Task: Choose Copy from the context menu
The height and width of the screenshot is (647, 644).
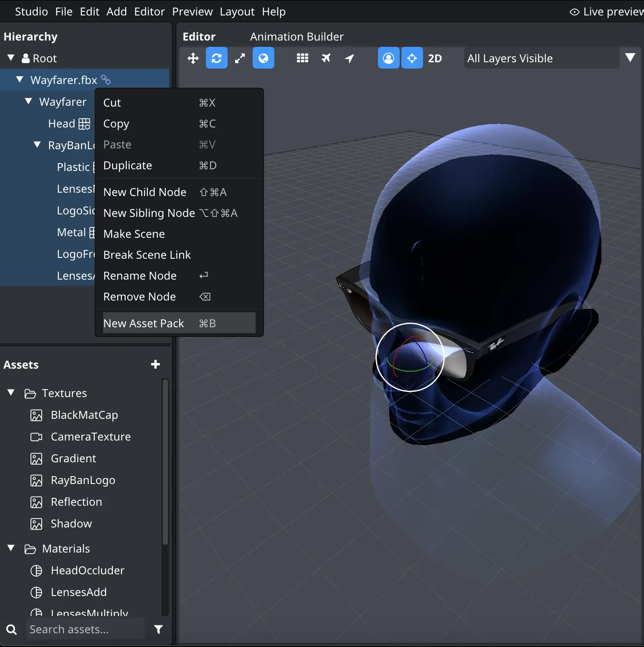Action: [179, 124]
